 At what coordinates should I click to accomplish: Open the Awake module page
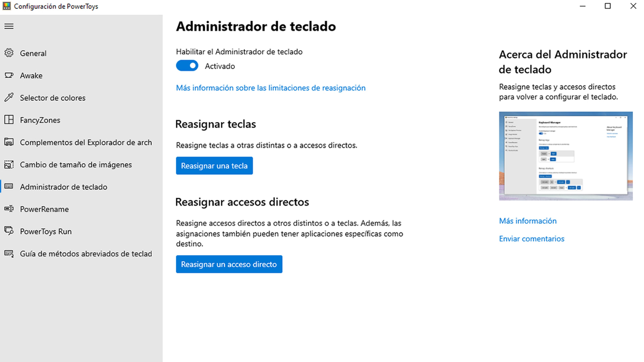81,75
